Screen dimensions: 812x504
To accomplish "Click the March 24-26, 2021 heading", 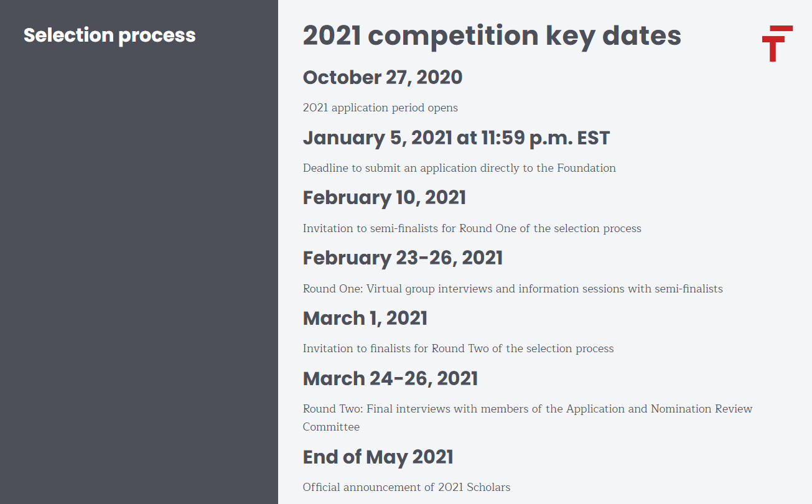I will [391, 379].
